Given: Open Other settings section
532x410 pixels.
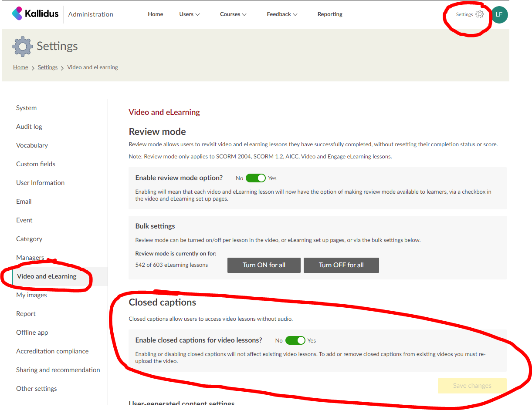Looking at the screenshot, I should point(37,389).
